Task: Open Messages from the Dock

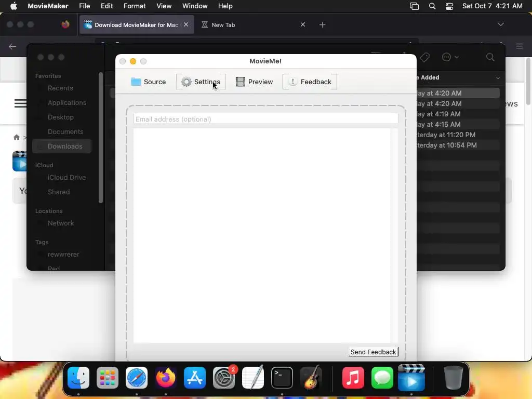Action: point(382,378)
